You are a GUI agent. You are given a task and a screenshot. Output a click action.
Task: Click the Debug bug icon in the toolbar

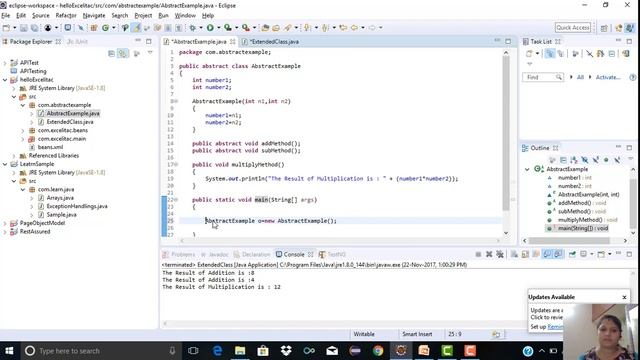pos(192,28)
